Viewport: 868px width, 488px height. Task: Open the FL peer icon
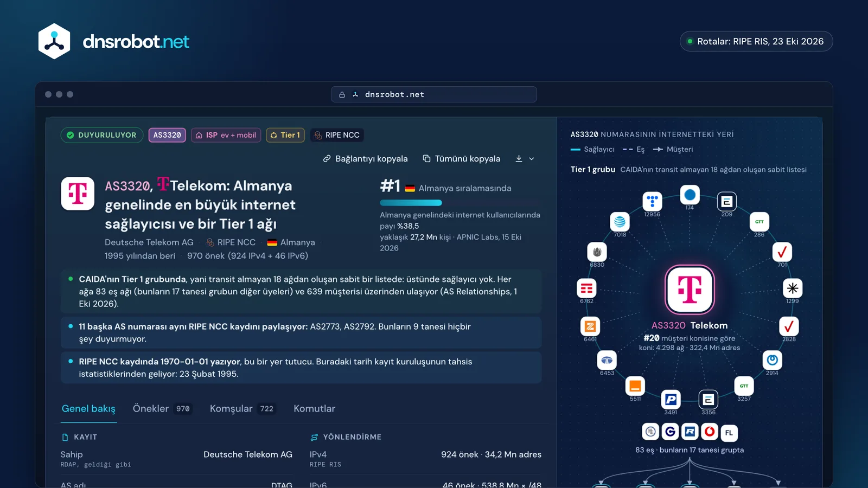(x=729, y=433)
